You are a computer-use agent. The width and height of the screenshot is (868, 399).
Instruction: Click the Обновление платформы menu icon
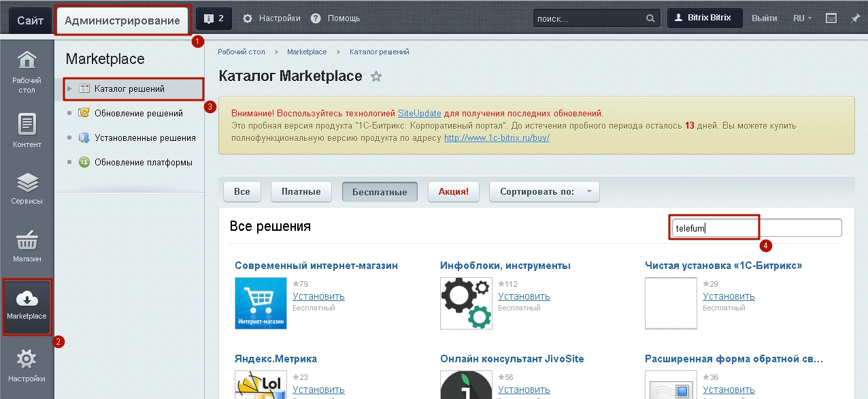point(84,162)
